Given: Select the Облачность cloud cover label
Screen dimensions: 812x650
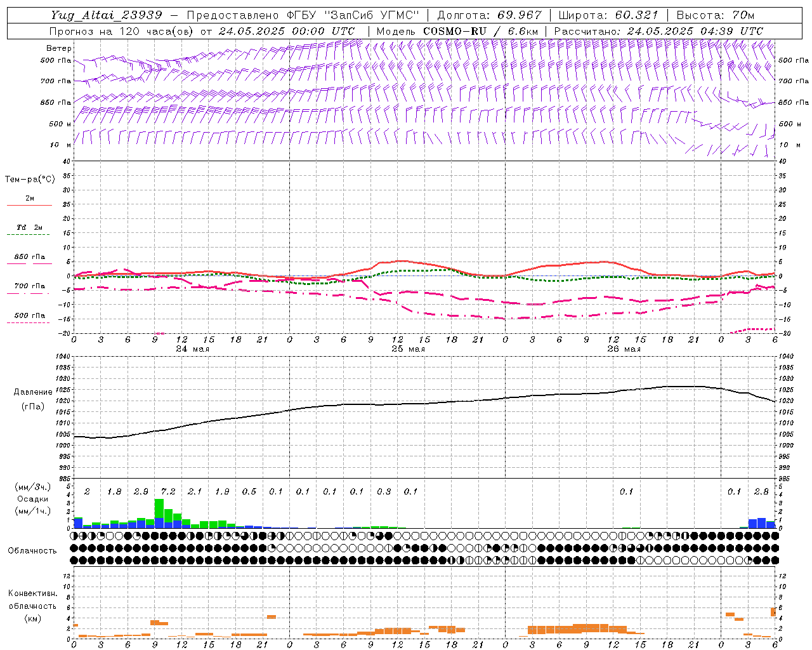Looking at the screenshot, I should (x=32, y=551).
